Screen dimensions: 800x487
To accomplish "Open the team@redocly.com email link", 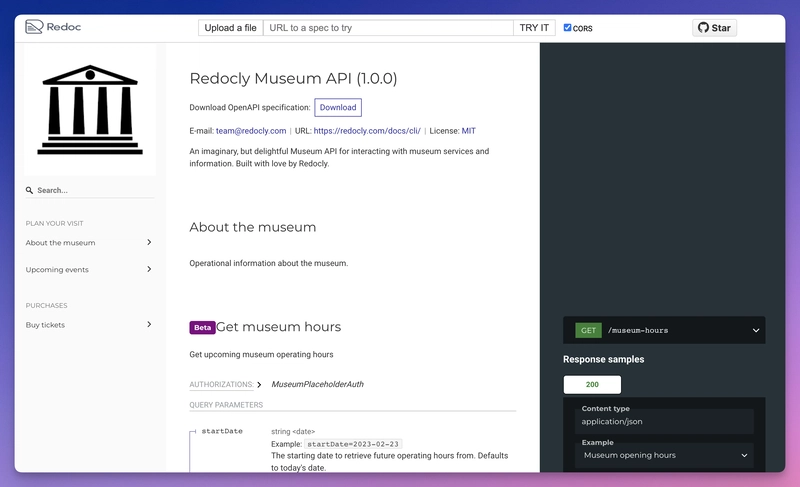I will [251, 131].
